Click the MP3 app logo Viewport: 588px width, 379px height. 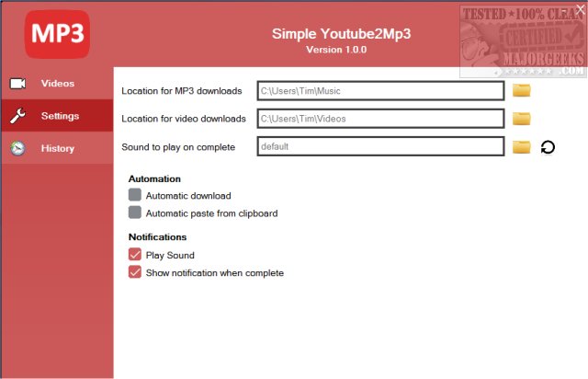click(x=57, y=34)
